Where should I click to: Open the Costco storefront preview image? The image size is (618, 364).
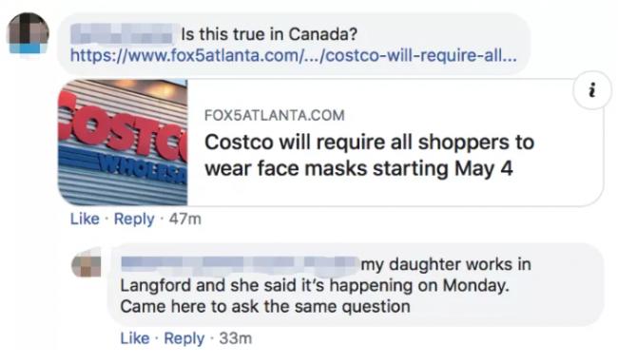123,143
